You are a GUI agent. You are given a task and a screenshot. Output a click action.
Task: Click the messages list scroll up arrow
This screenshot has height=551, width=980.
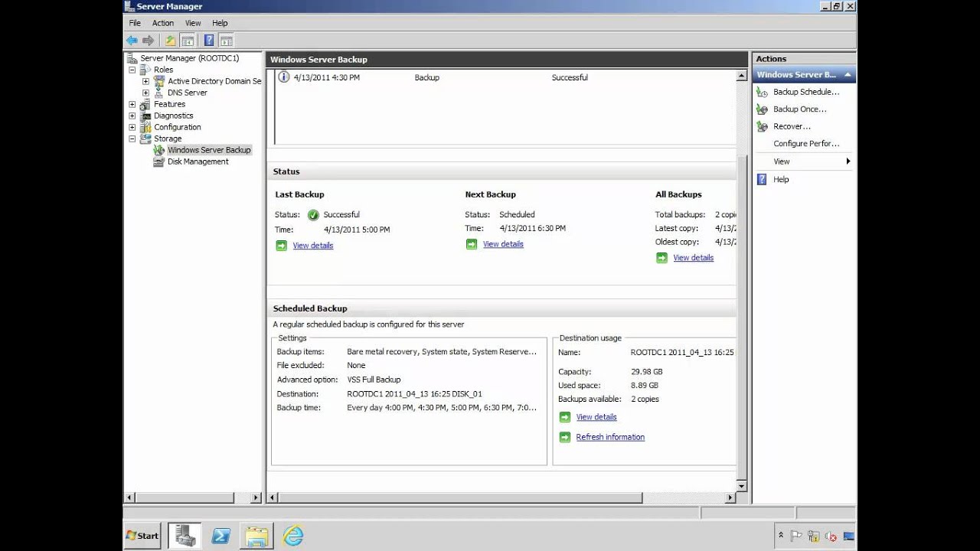click(x=741, y=77)
